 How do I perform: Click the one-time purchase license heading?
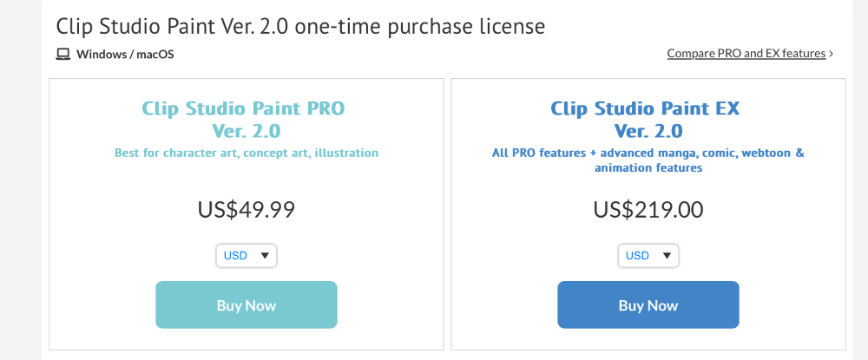point(300,26)
